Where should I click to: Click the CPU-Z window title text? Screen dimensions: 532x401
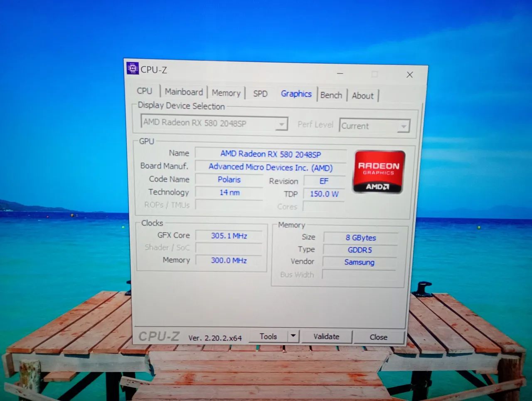154,70
